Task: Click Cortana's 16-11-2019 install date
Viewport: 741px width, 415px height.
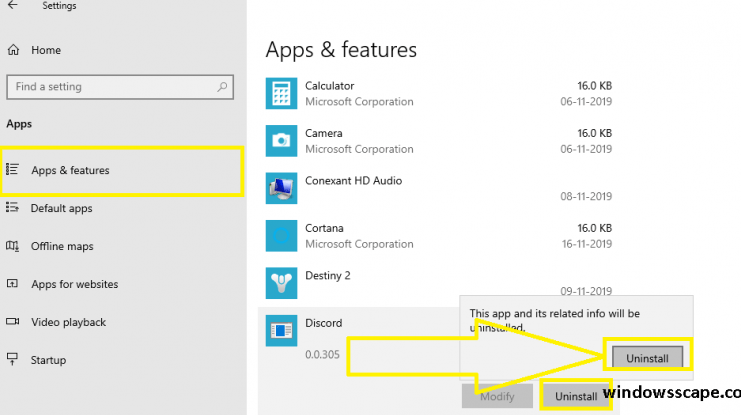Action: (x=586, y=244)
